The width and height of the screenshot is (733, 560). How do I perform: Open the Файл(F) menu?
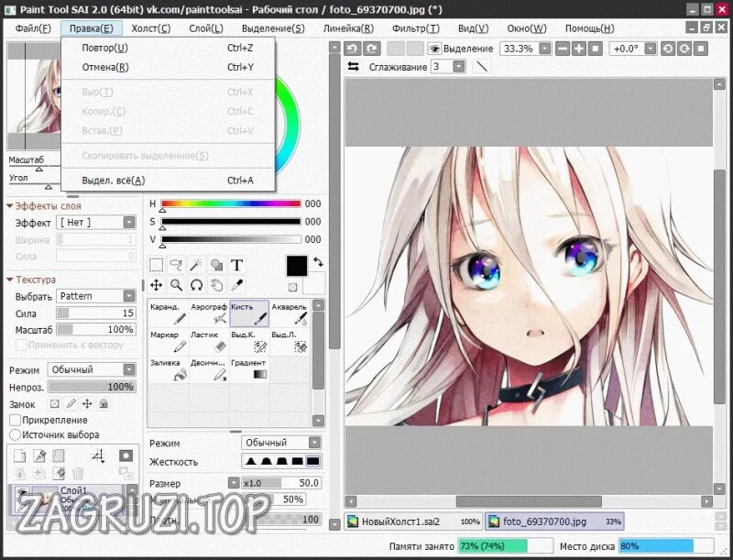pyautogui.click(x=33, y=28)
